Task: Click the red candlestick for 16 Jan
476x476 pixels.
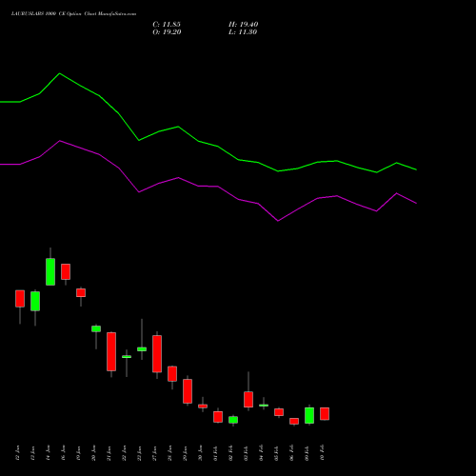Action: [66, 271]
